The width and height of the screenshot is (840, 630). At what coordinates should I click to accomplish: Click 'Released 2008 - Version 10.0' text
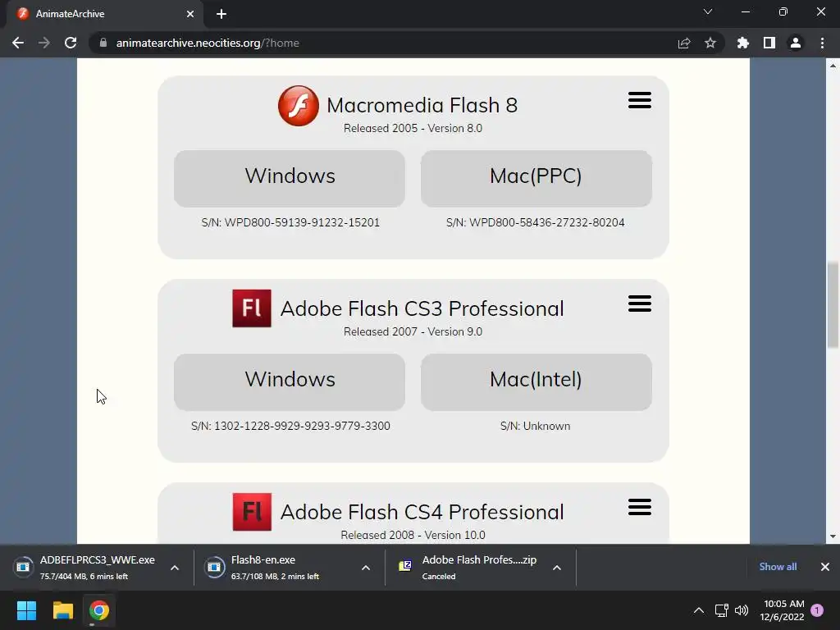pyautogui.click(x=413, y=535)
